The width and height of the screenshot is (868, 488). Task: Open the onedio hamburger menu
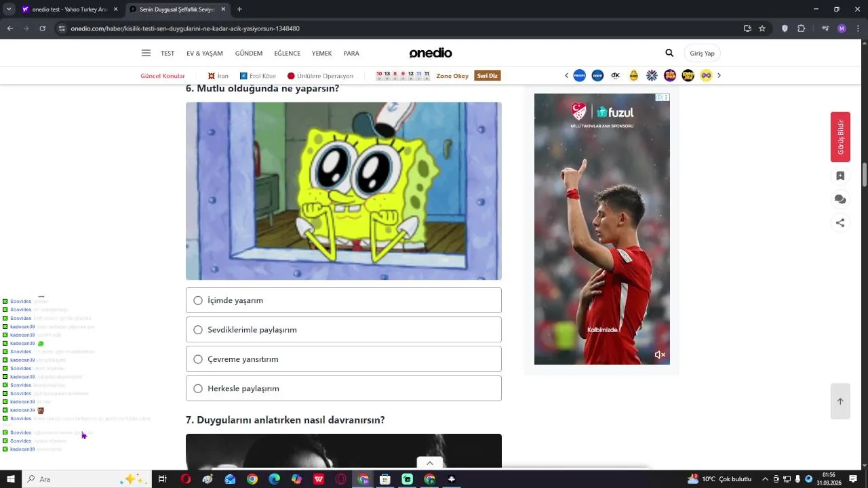pos(146,53)
